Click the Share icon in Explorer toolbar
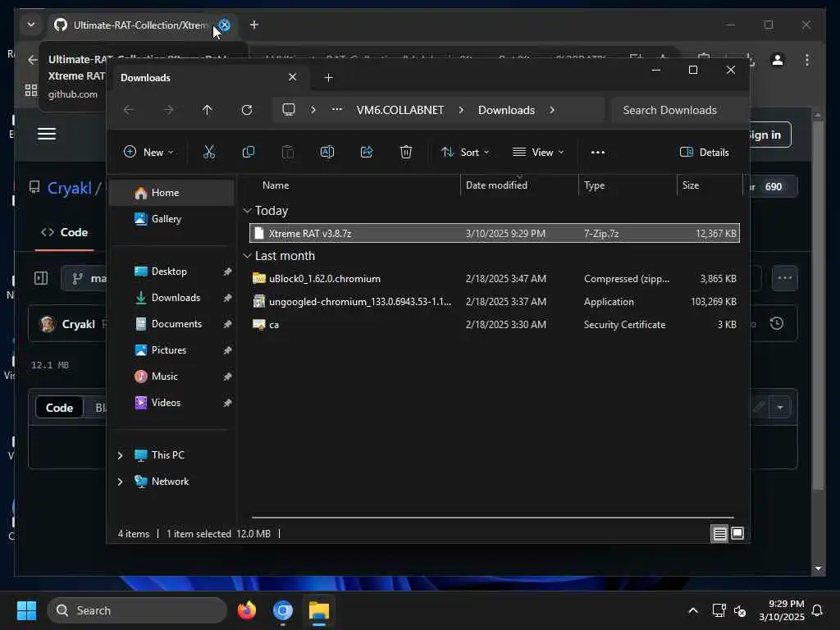This screenshot has height=630, width=840. coord(367,152)
